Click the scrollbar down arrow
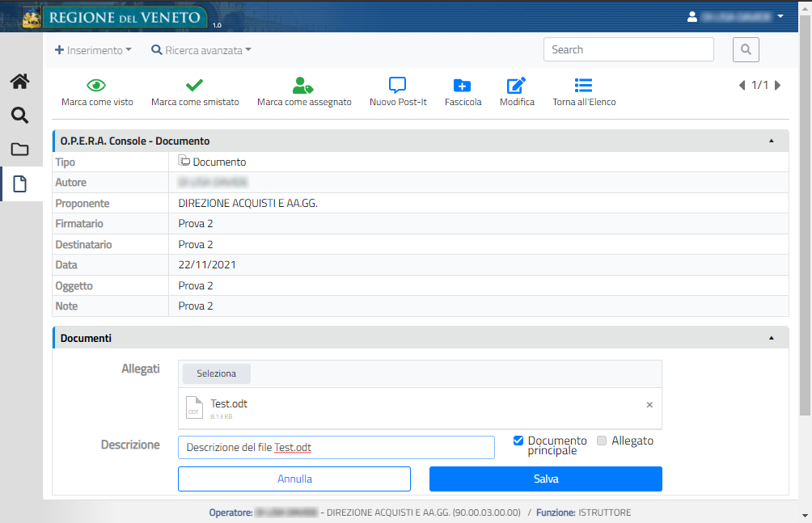Image resolution: width=812 pixels, height=523 pixels. coord(805,516)
